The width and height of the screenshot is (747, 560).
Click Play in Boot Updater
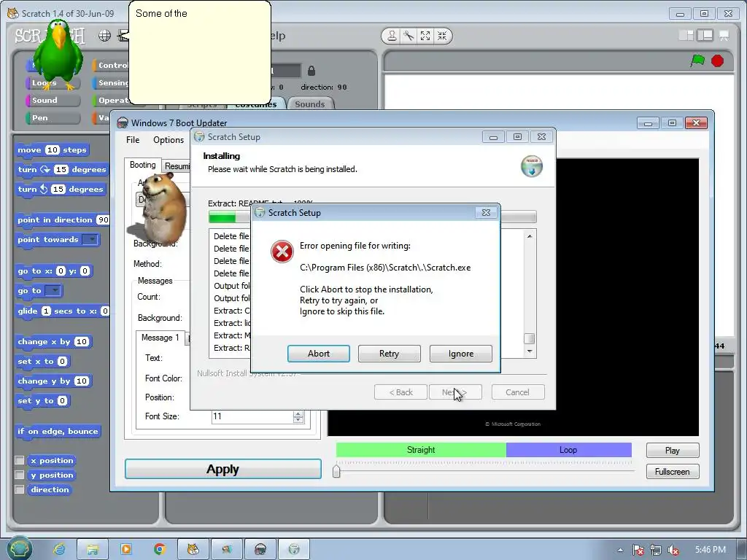pos(672,450)
